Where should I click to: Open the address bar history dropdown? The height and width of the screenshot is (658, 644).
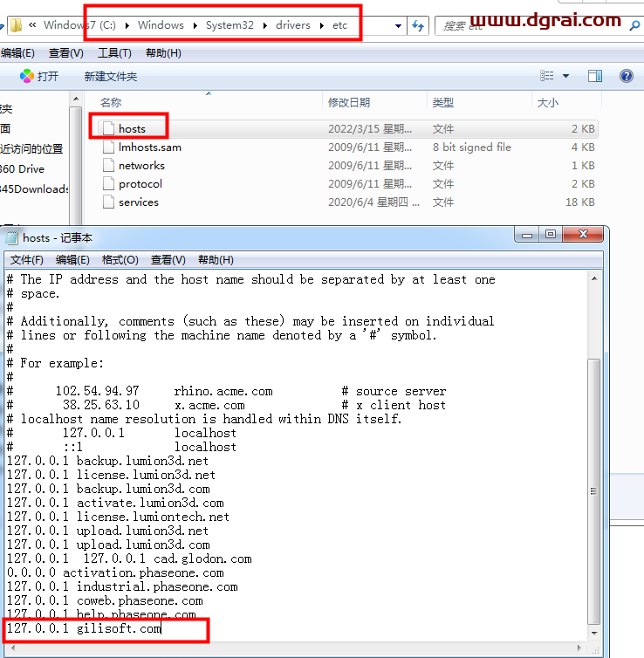(x=398, y=26)
